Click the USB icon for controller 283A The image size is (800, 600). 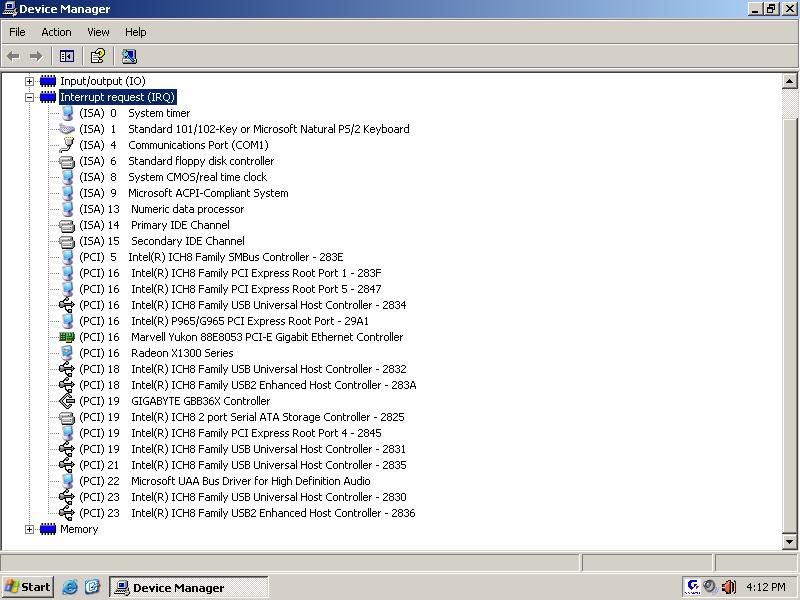[67, 385]
